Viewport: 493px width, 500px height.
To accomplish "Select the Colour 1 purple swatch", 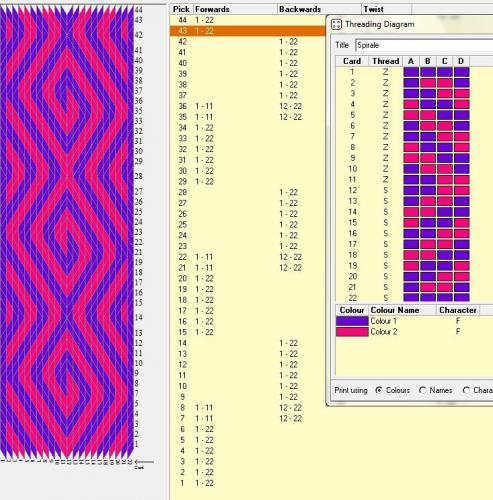I will [352, 321].
